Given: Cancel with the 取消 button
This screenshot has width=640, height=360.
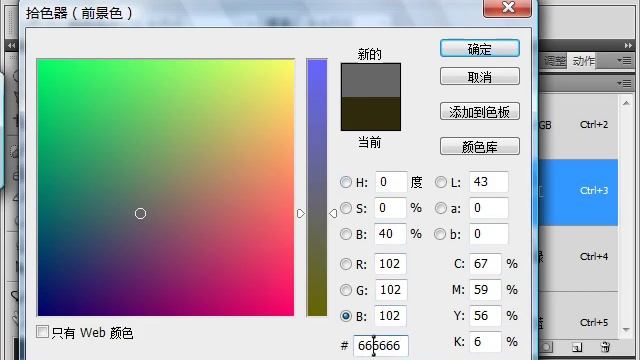Looking at the screenshot, I should tap(480, 76).
